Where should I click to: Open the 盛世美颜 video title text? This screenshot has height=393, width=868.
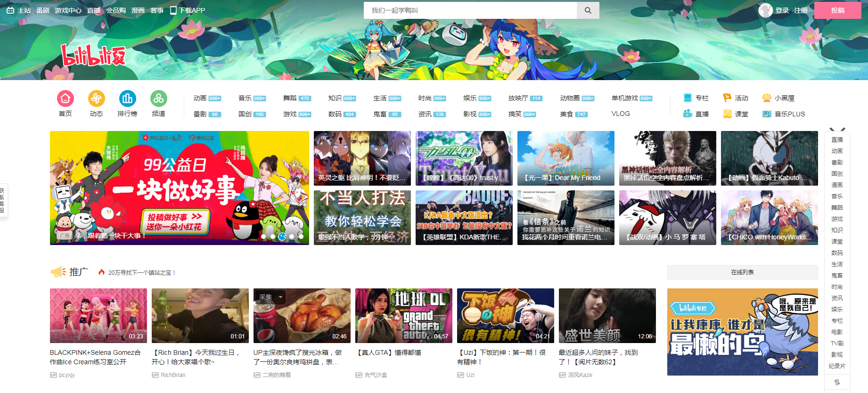pyautogui.click(x=598, y=357)
